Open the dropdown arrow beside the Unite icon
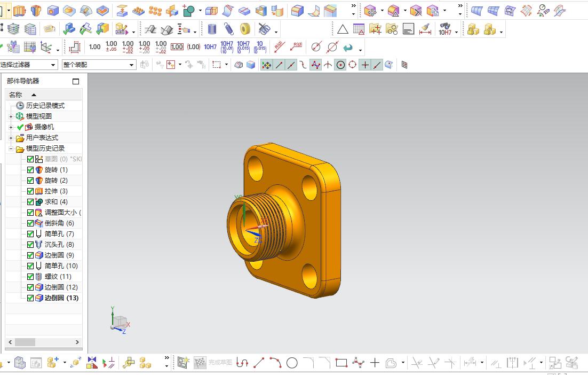Viewport: 588px width, 375px height. coord(200,11)
